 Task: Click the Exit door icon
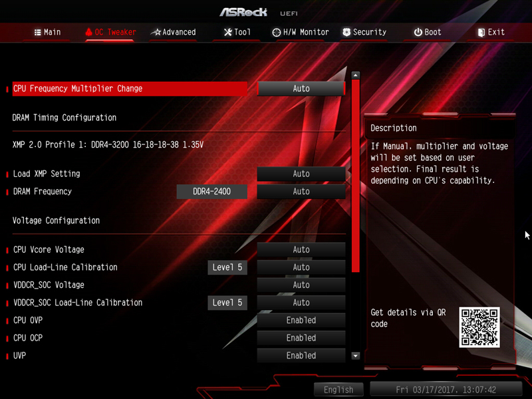pyautogui.click(x=481, y=33)
